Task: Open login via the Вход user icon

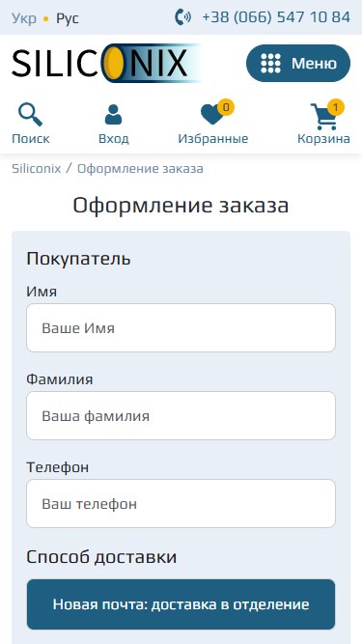Action: pos(113,115)
